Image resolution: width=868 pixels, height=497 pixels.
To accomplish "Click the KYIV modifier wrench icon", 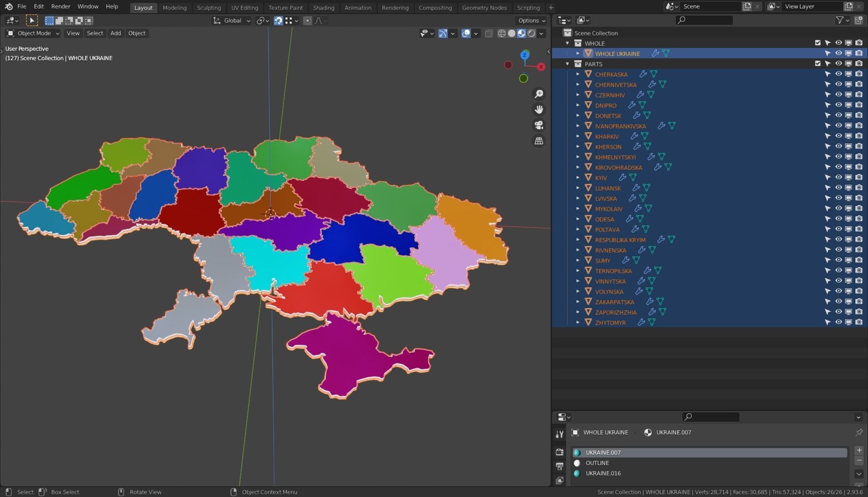I will click(622, 178).
